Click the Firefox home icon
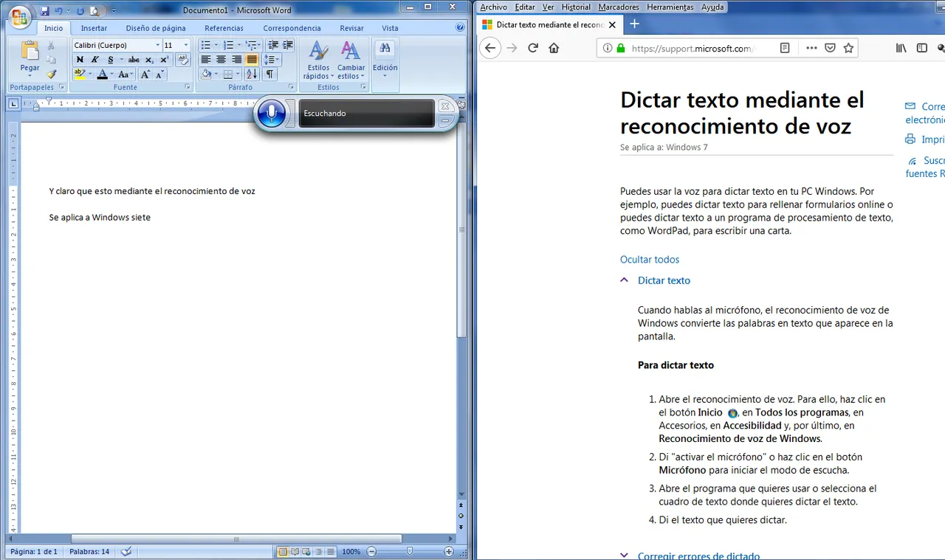 (x=554, y=48)
